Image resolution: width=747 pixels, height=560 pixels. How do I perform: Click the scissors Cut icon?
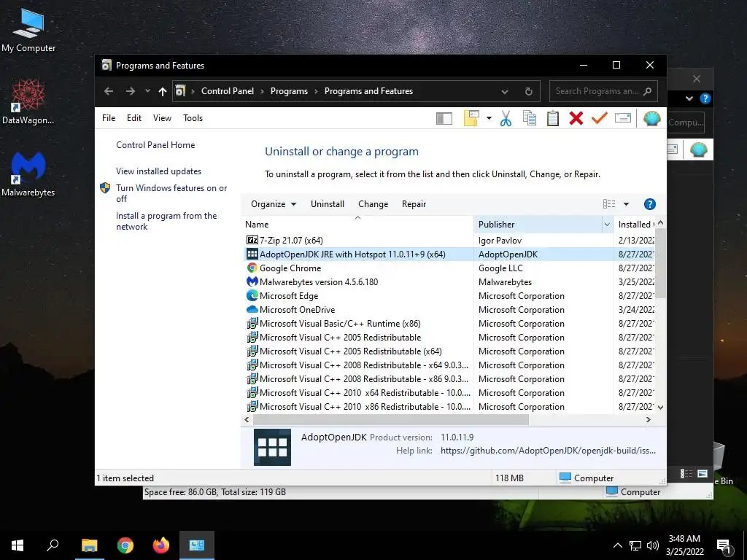click(x=506, y=118)
